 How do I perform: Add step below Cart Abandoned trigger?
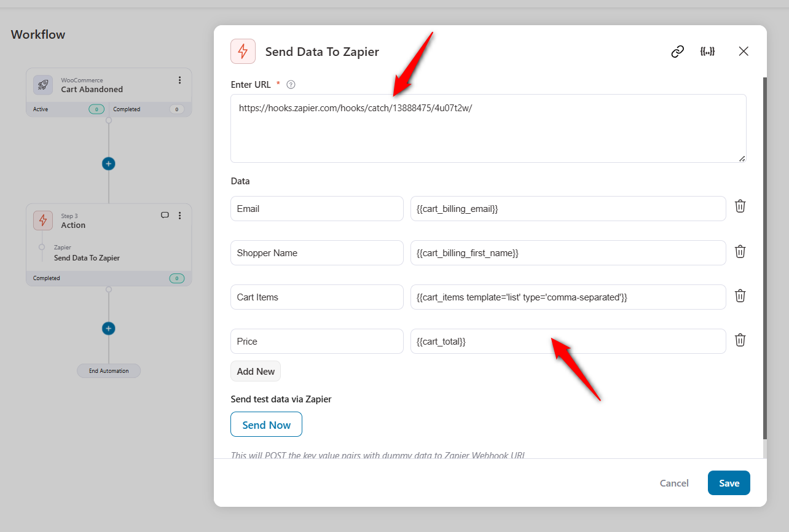pos(109,164)
